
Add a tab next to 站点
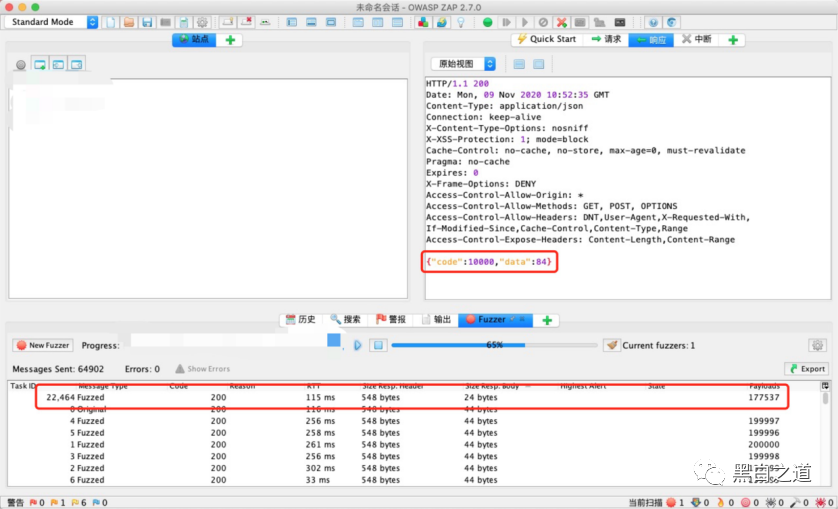coord(230,40)
